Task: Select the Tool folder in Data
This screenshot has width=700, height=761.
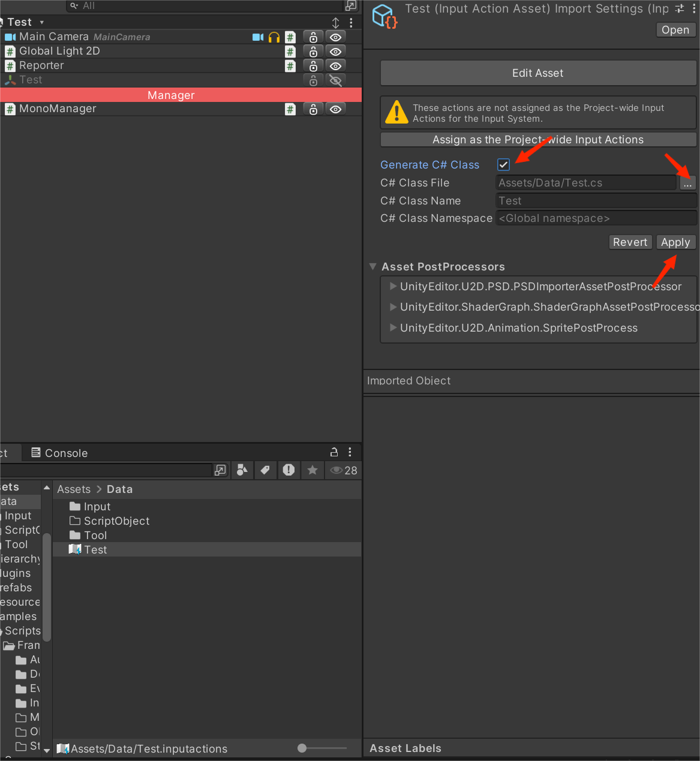Action: click(x=207, y=536)
